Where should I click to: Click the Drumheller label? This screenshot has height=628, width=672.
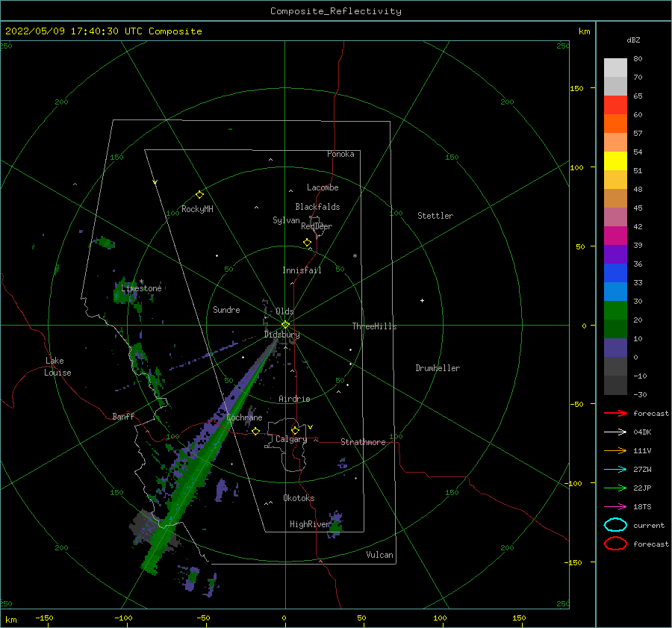[x=438, y=368]
